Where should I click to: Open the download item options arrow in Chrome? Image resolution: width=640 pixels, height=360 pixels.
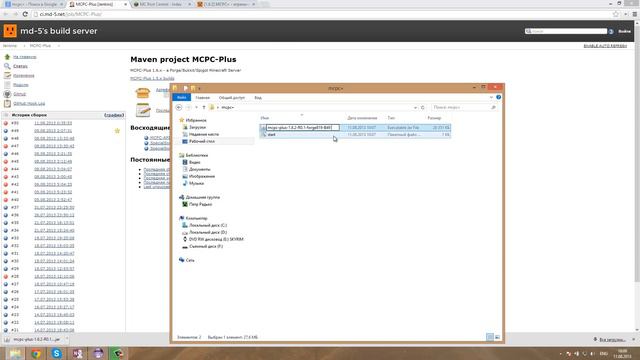[x=67, y=339]
